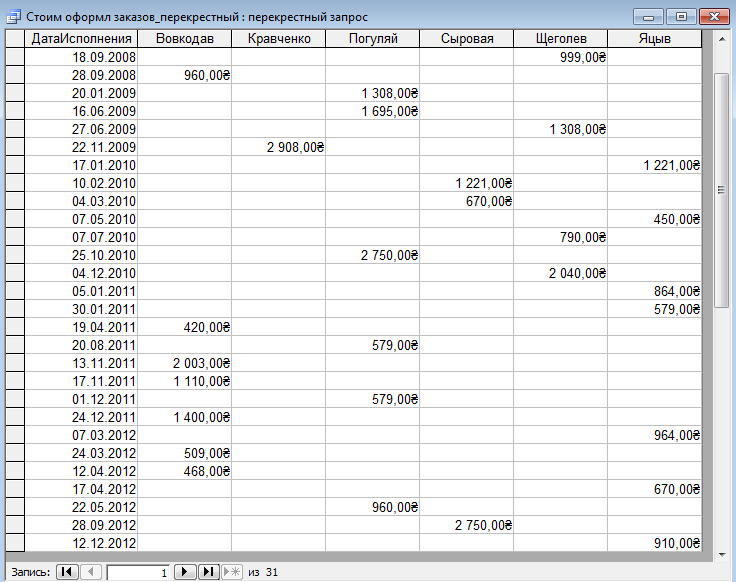Maximize the query window
Image resolution: width=736 pixels, height=582 pixels.
click(x=682, y=17)
